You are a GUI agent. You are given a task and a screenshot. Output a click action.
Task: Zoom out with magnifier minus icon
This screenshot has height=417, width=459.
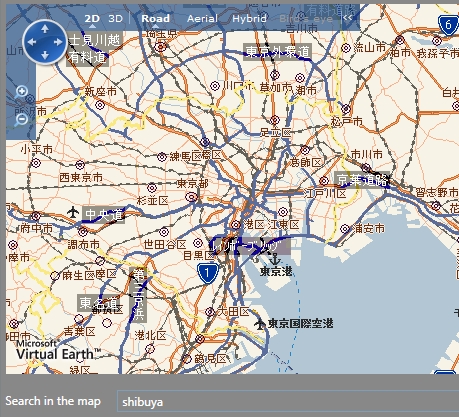coord(21,119)
